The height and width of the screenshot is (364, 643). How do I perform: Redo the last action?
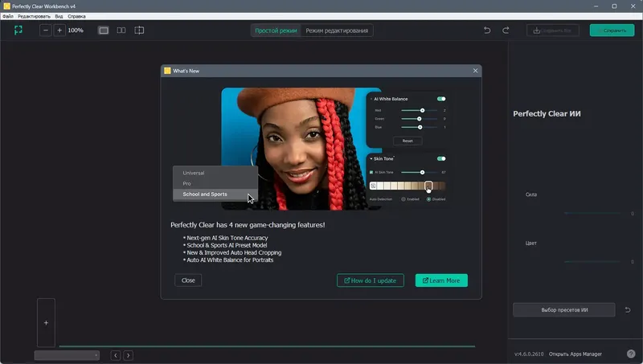point(506,31)
